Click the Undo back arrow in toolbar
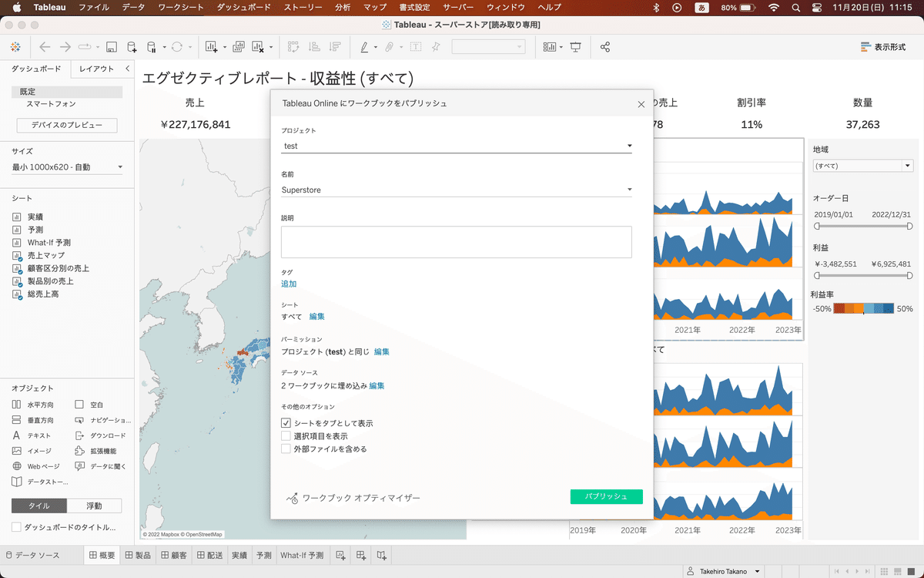924x578 pixels. coord(45,47)
